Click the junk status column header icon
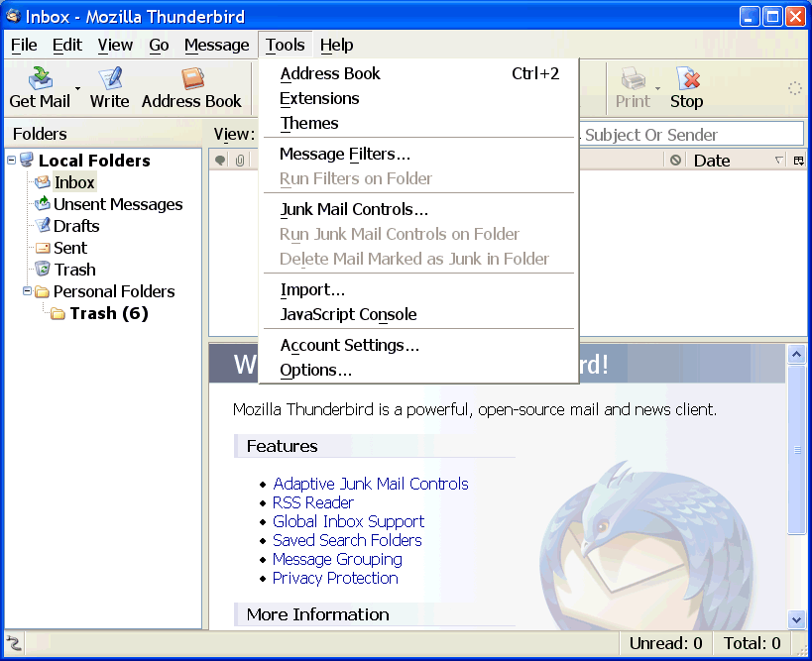The width and height of the screenshot is (812, 661). [675, 160]
